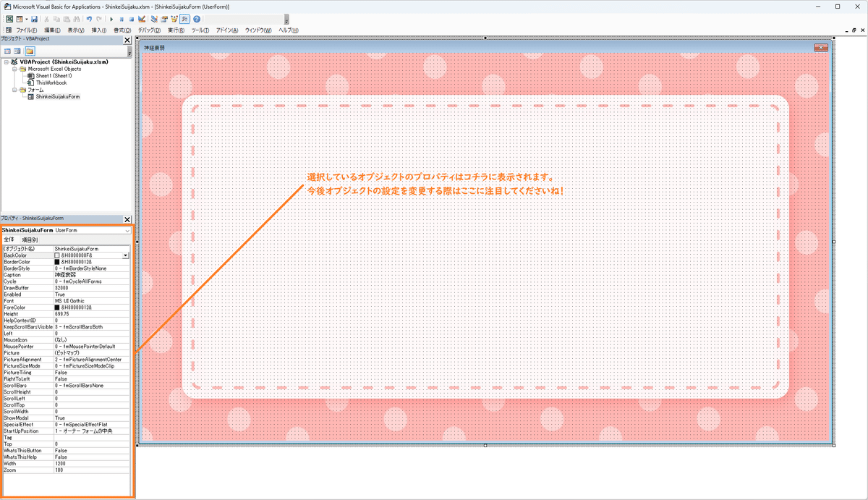Click the Undo arrow icon

coord(89,20)
